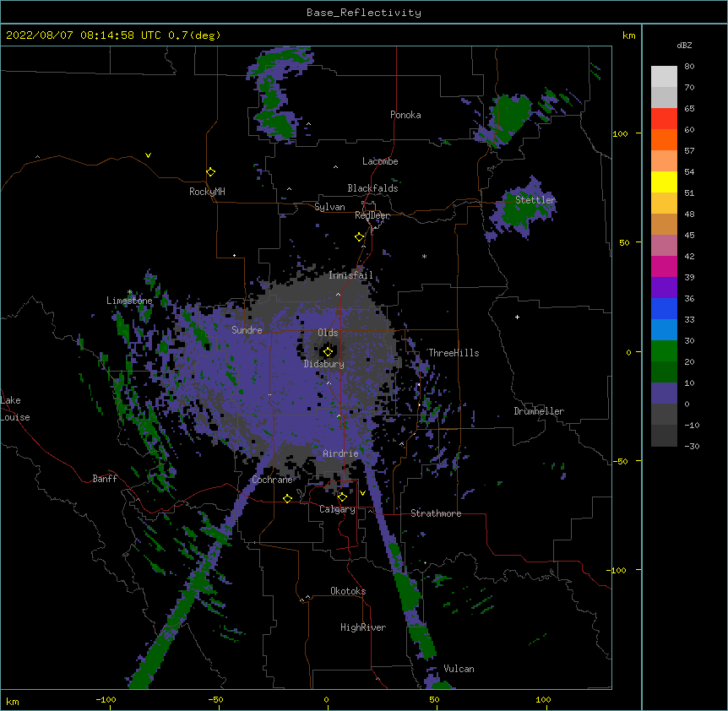Click the dBZ legend heading
This screenshot has width=728, height=711.
point(684,46)
